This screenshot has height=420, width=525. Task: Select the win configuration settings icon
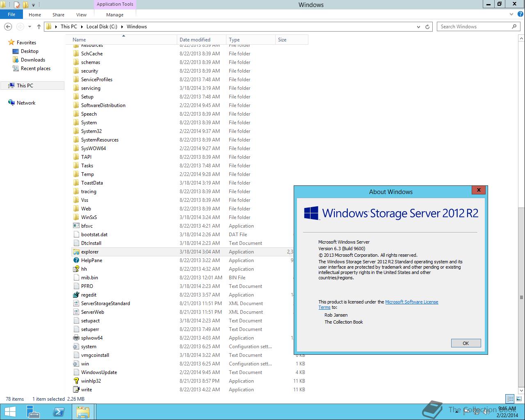click(76, 364)
